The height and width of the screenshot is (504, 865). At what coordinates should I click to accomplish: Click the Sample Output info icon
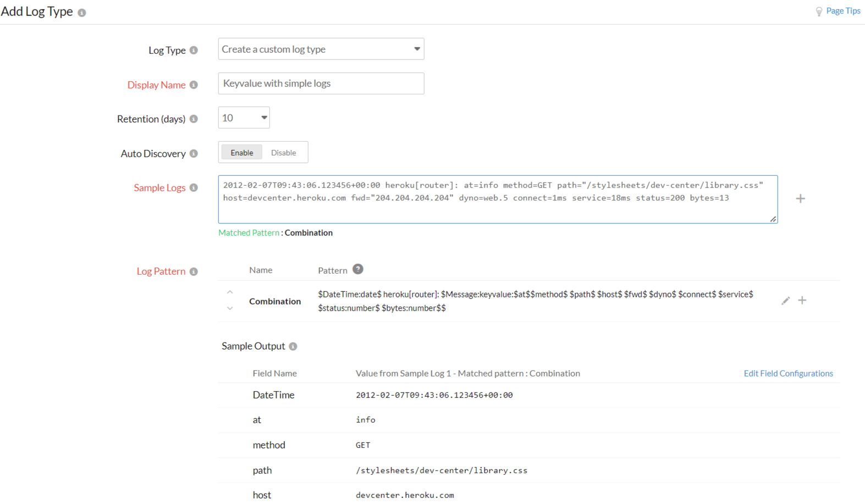[x=293, y=346]
